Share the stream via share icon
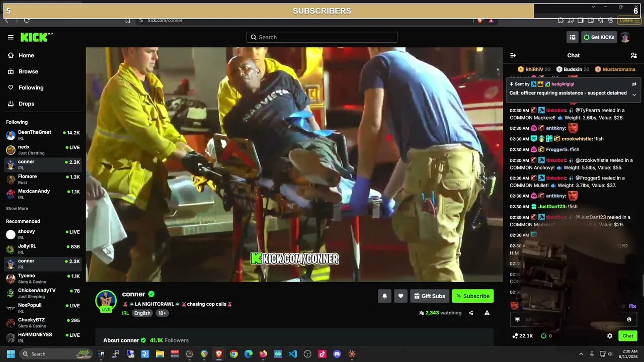 [x=471, y=313]
